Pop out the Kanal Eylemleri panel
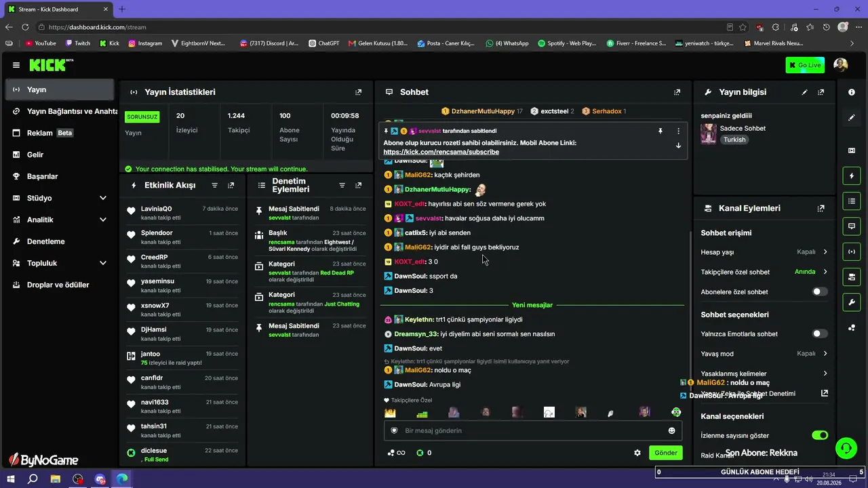The height and width of the screenshot is (488, 868). coord(821,209)
